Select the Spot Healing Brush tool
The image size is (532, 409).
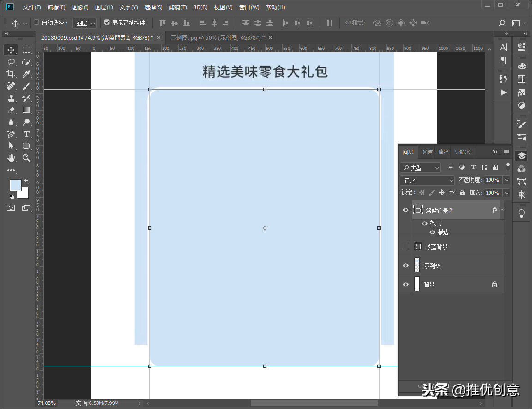(11, 86)
